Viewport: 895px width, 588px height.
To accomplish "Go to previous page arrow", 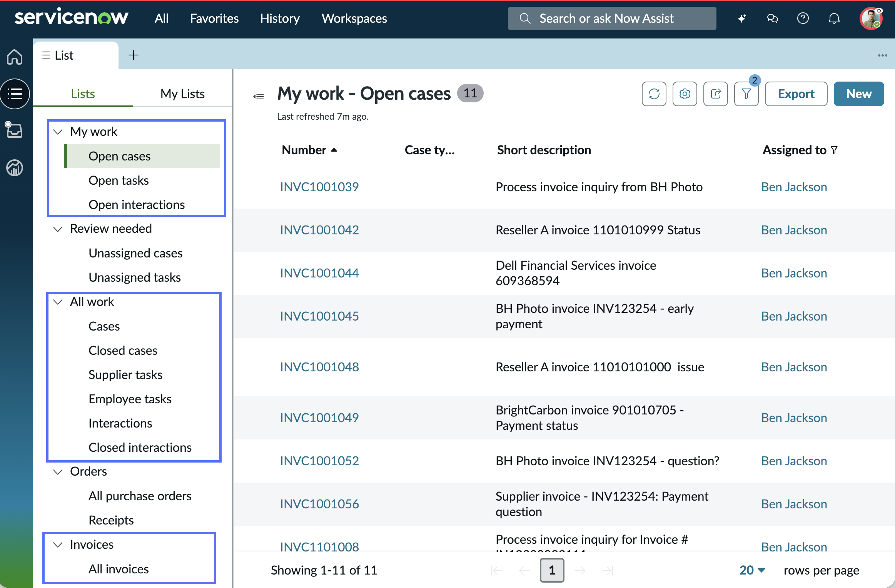I will click(524, 570).
